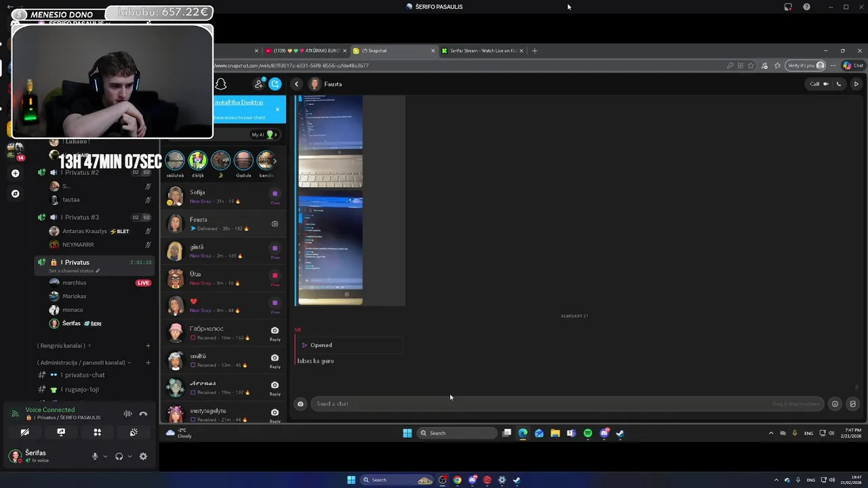Show hidden icons in inner taskbar tray
Image resolution: width=868 pixels, height=488 pixels.
770,433
